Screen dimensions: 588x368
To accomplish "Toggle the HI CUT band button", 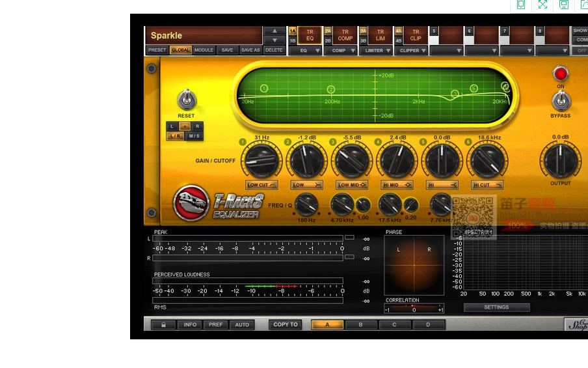I will 487,185.
